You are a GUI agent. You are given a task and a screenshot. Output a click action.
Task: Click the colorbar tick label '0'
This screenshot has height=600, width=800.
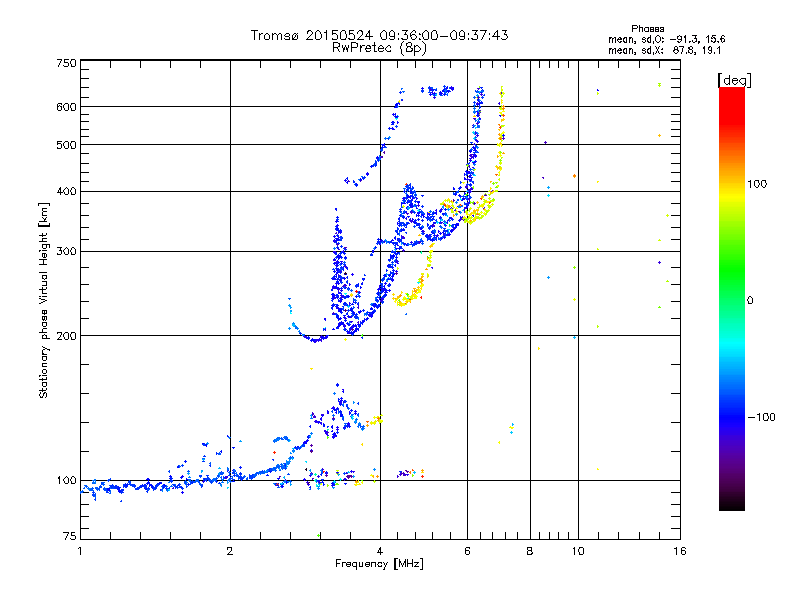(x=750, y=301)
